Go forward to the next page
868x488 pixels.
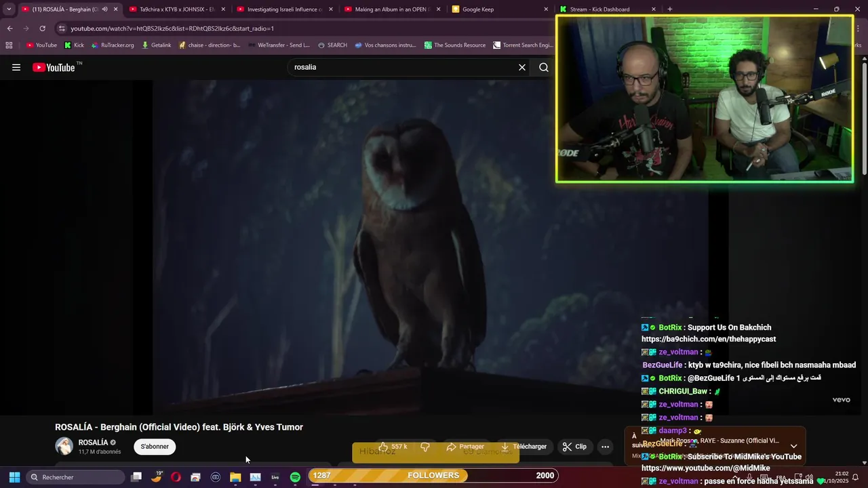coord(26,28)
